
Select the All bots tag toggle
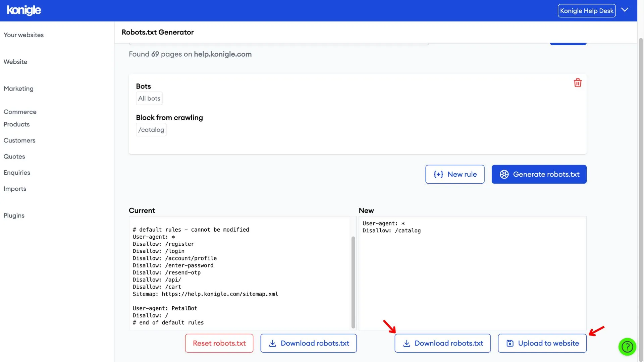pyautogui.click(x=149, y=98)
